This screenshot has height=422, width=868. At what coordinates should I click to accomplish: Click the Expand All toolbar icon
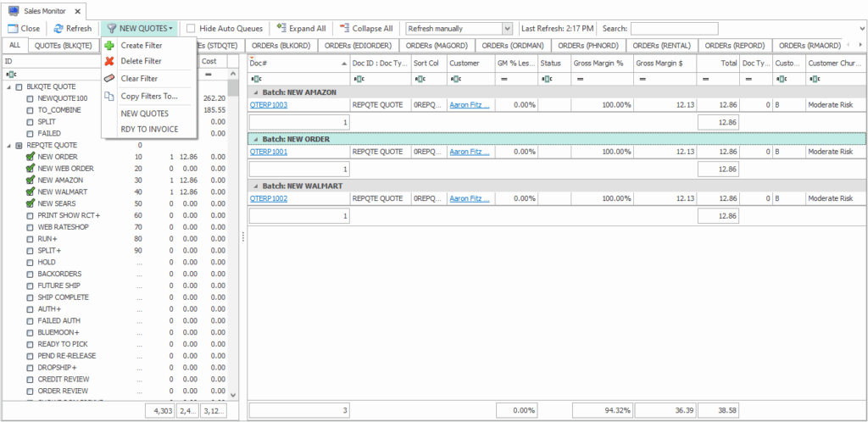click(x=282, y=28)
